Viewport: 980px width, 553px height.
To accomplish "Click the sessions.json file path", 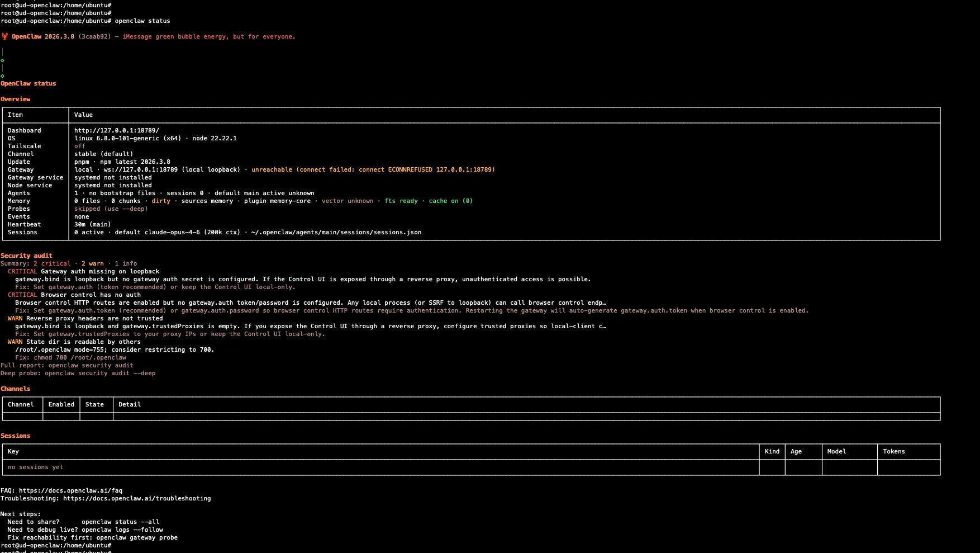I will coord(336,233).
